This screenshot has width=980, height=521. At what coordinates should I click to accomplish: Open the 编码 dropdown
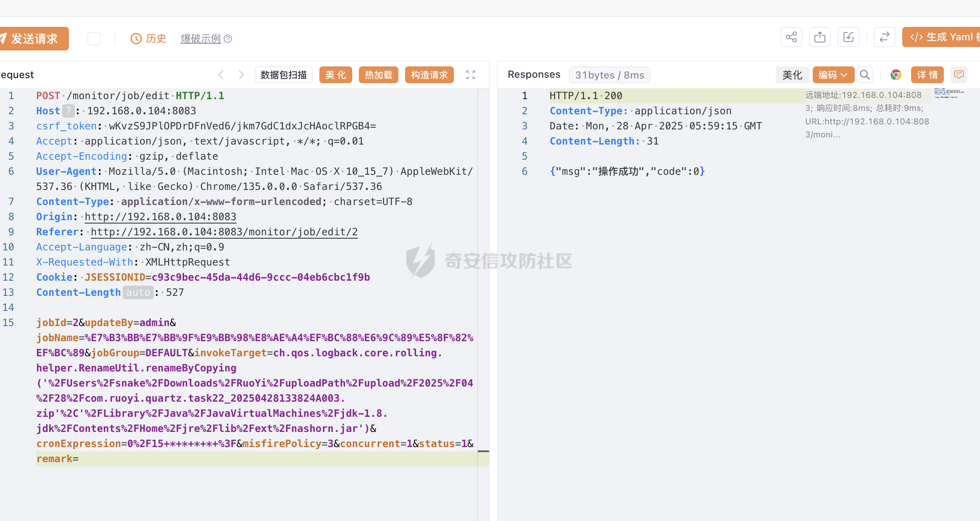tap(833, 75)
